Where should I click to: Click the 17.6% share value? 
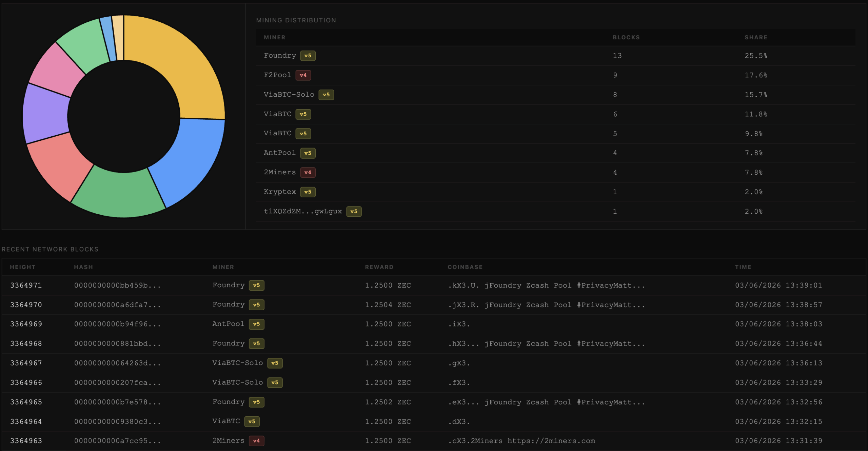point(756,75)
